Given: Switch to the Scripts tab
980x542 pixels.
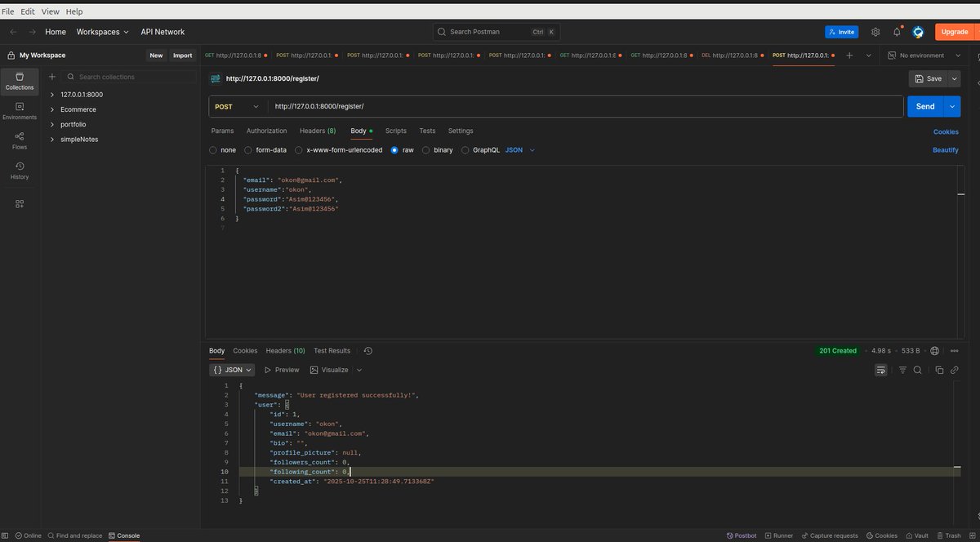Looking at the screenshot, I should [x=396, y=131].
